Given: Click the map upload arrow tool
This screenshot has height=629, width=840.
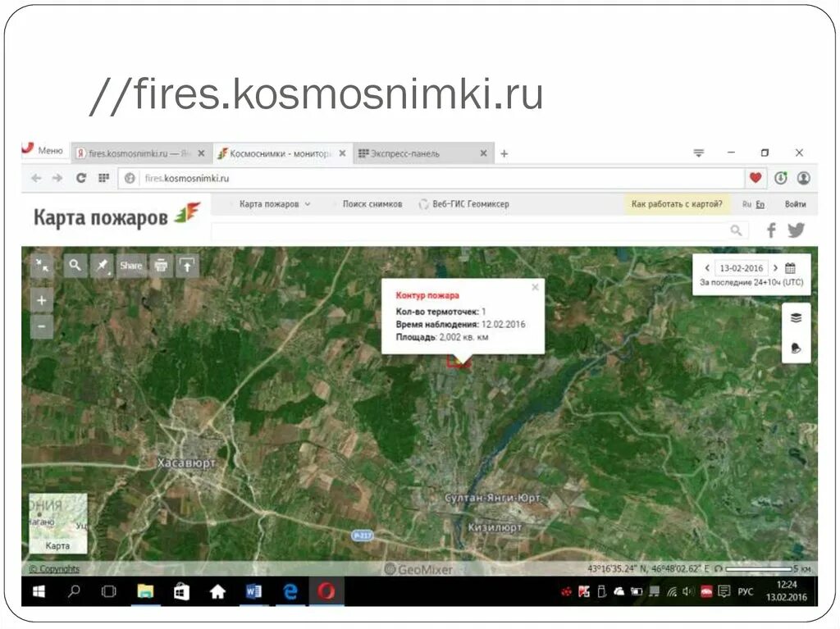Looking at the screenshot, I should point(187,265).
